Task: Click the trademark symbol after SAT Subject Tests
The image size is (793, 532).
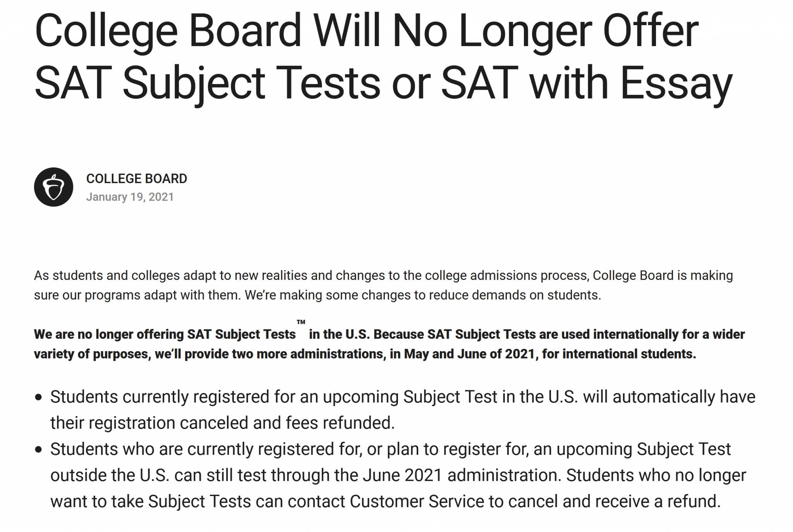Action: click(x=301, y=322)
